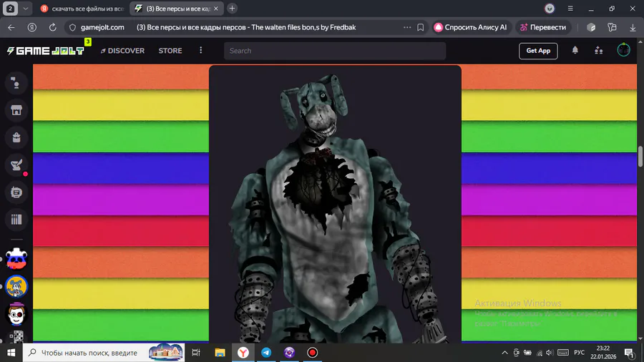The height and width of the screenshot is (362, 644).
Task: Open the Windows Start menu
Action: point(11,353)
